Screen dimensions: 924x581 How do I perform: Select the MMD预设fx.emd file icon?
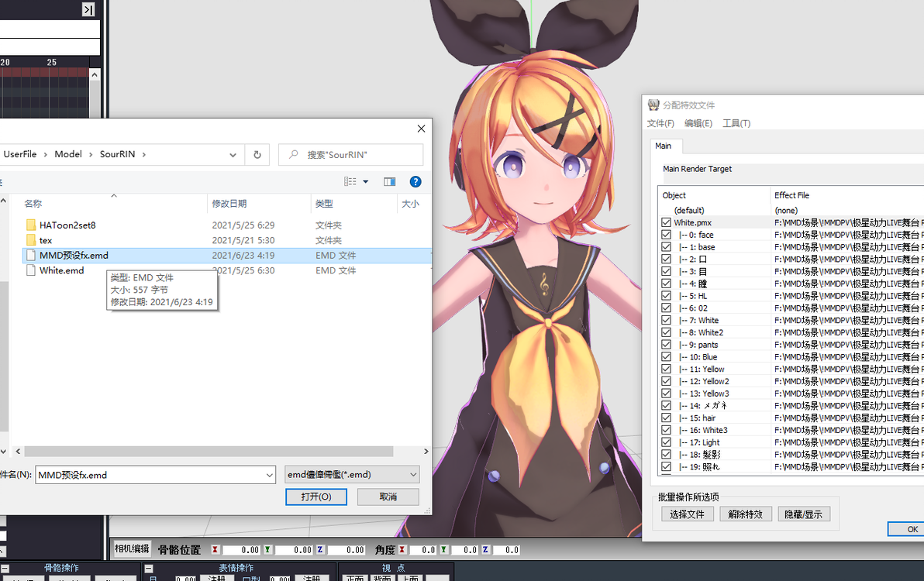point(31,256)
